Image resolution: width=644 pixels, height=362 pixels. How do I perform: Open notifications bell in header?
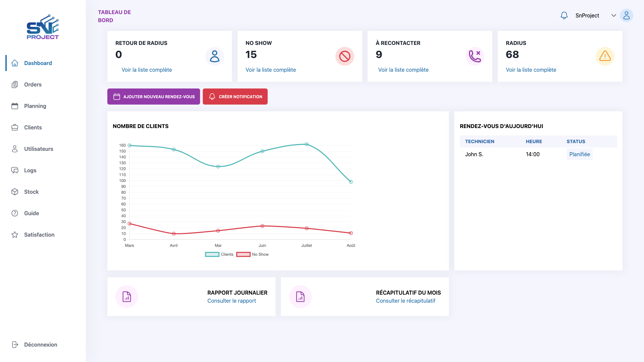pyautogui.click(x=564, y=15)
